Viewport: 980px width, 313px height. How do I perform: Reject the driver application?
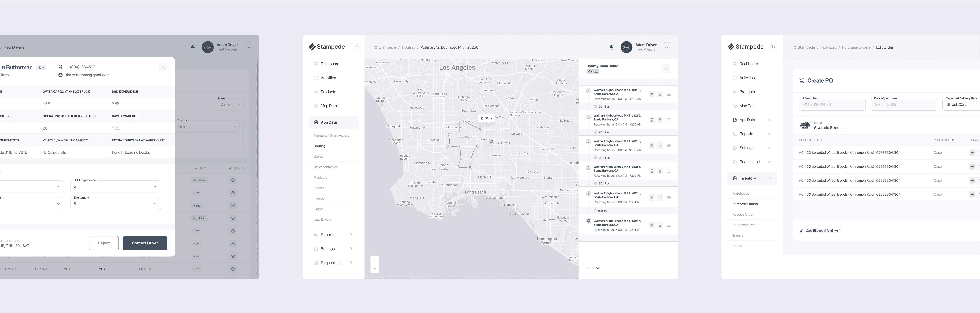104,243
